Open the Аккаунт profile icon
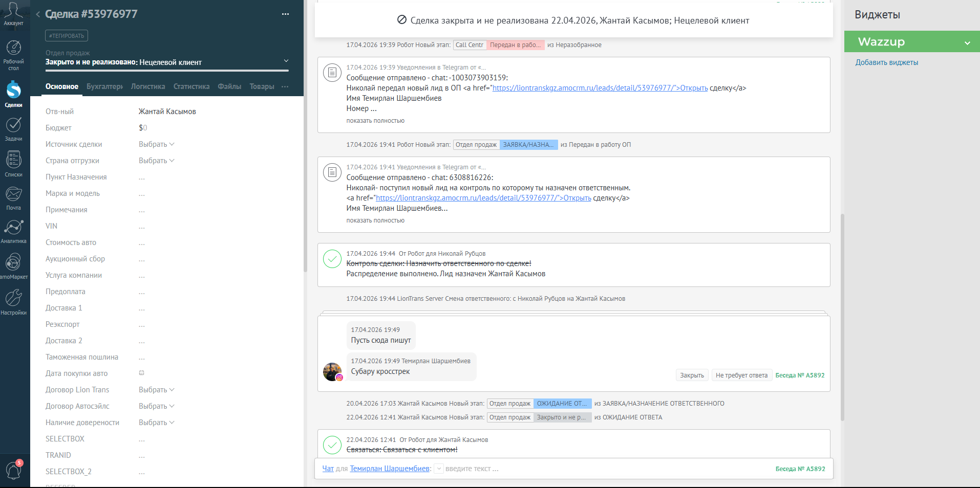Viewport: 980px width, 488px height. 13,14
